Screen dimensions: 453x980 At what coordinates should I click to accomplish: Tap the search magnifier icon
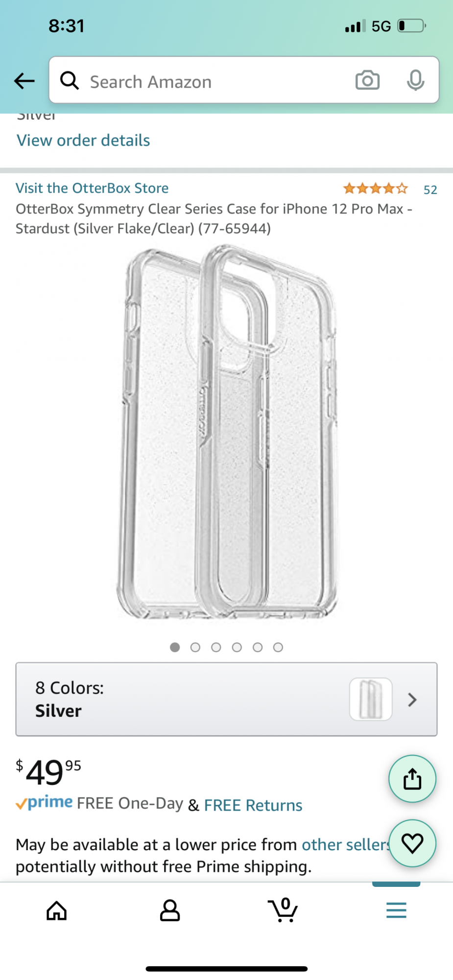click(x=70, y=80)
